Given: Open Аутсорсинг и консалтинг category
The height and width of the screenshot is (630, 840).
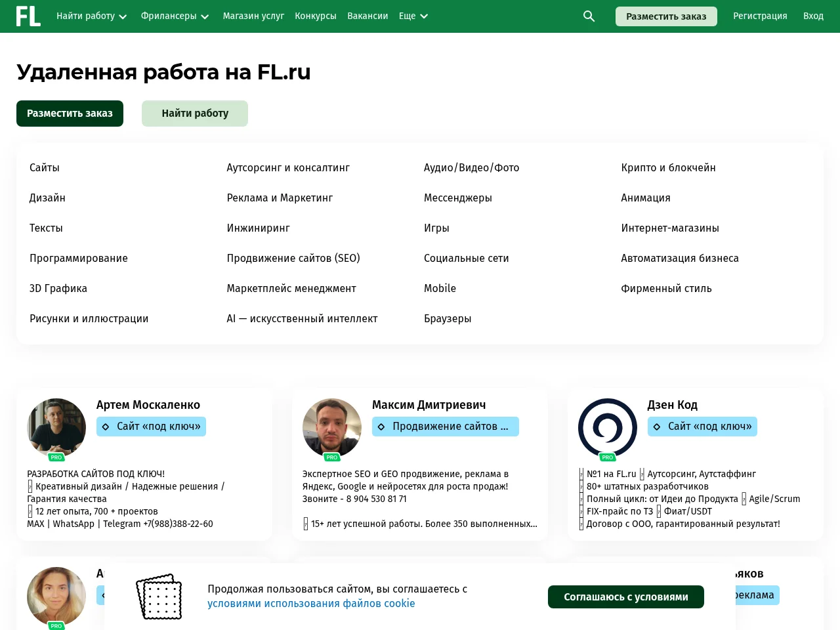Looking at the screenshot, I should [288, 168].
